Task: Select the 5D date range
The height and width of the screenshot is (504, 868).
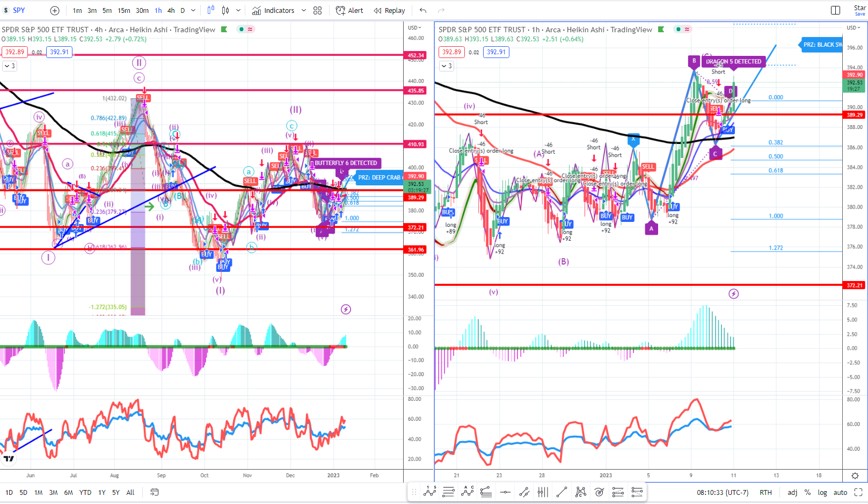Action: pos(23,492)
